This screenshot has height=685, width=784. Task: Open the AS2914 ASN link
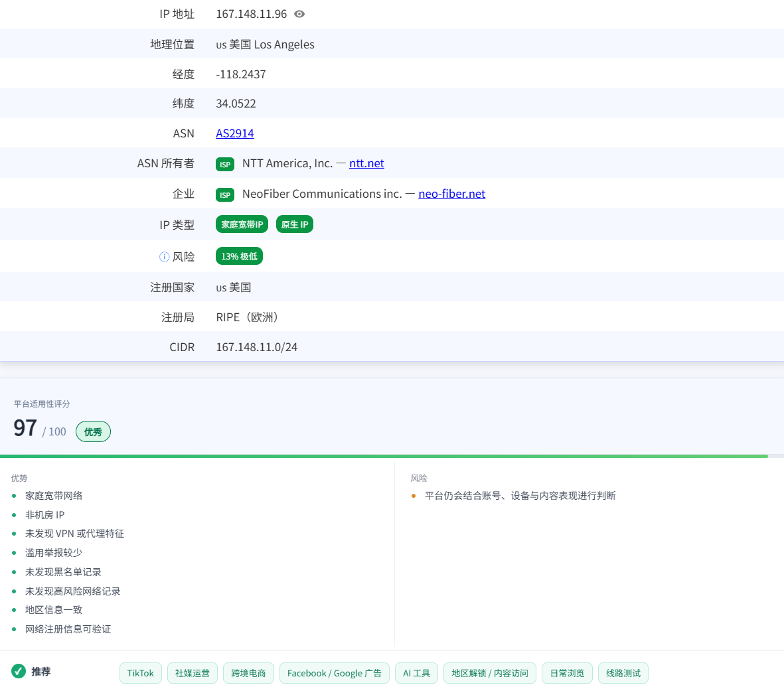[x=234, y=133]
